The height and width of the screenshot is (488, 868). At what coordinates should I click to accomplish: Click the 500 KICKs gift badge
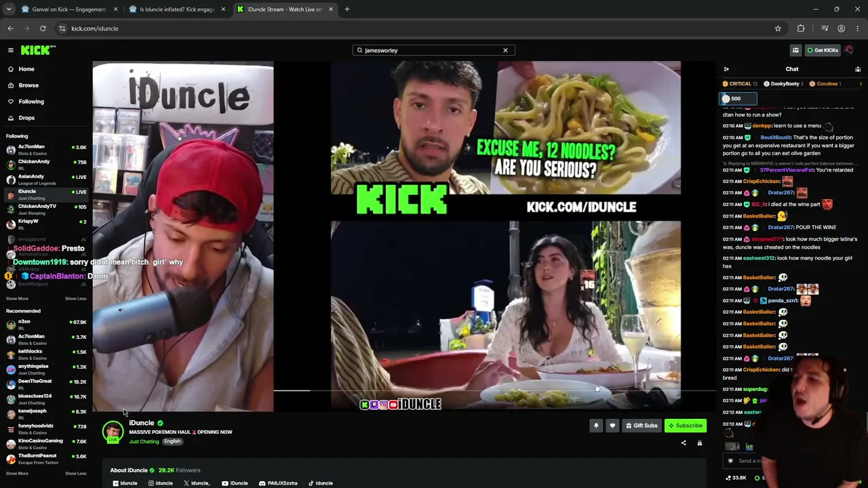(738, 99)
